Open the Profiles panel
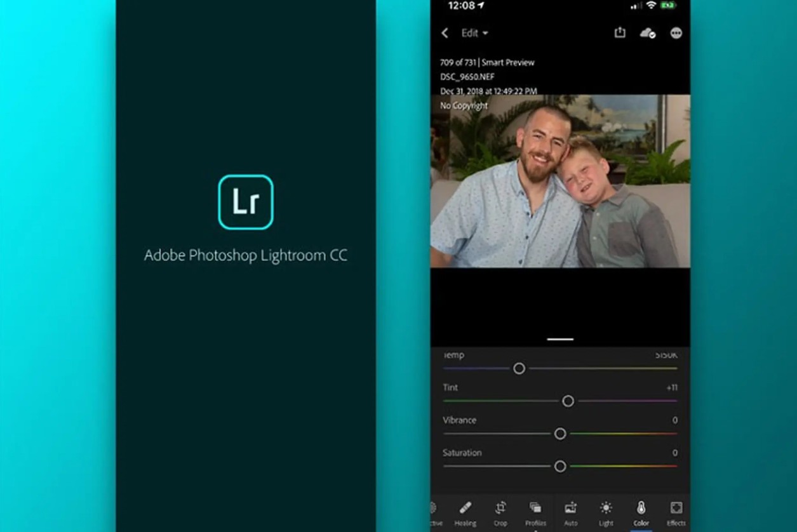 tap(535, 512)
